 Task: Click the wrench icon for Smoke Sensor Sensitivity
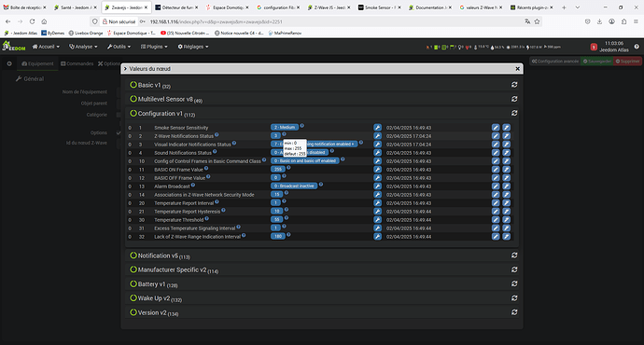click(x=377, y=128)
